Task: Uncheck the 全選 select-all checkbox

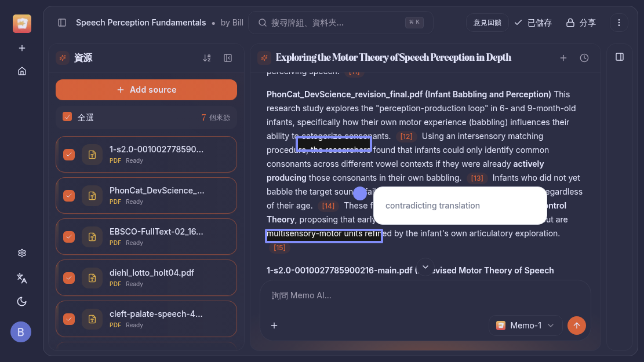Action: 67,117
